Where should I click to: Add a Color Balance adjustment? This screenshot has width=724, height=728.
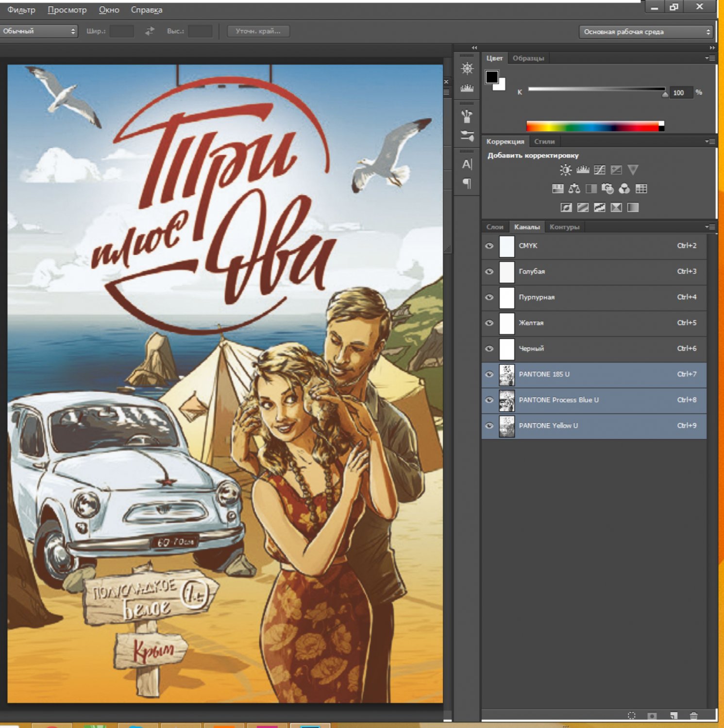click(x=574, y=189)
